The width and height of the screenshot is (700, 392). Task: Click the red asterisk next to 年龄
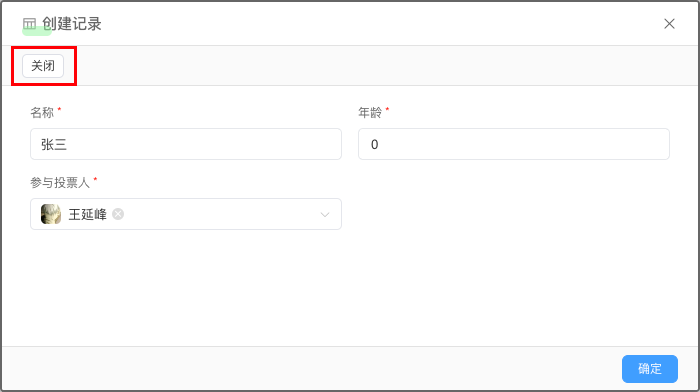click(x=387, y=110)
